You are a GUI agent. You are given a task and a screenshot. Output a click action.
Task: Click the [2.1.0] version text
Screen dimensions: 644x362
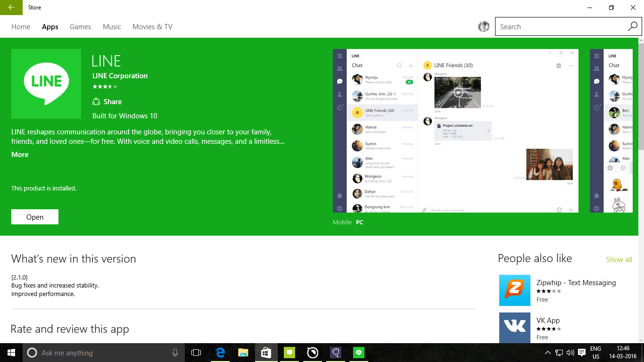click(x=19, y=277)
